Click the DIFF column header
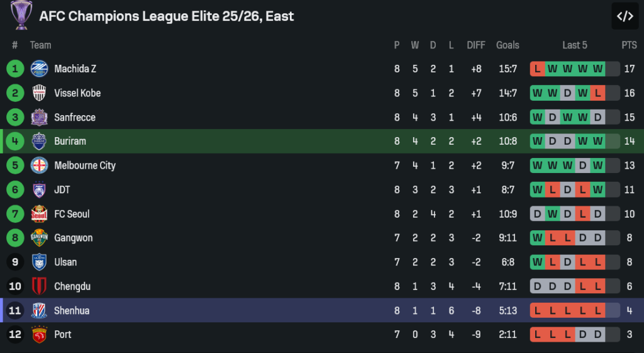 476,45
